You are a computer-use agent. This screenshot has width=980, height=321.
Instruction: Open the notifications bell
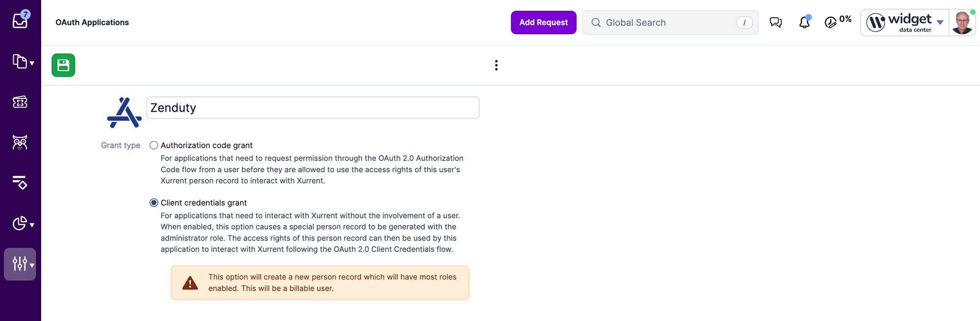pos(805,22)
